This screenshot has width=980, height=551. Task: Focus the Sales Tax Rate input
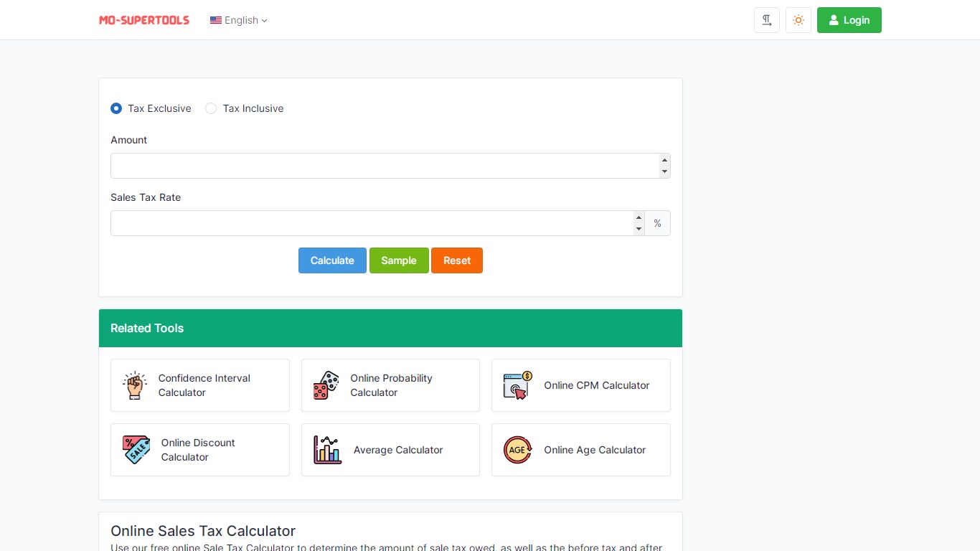click(377, 223)
